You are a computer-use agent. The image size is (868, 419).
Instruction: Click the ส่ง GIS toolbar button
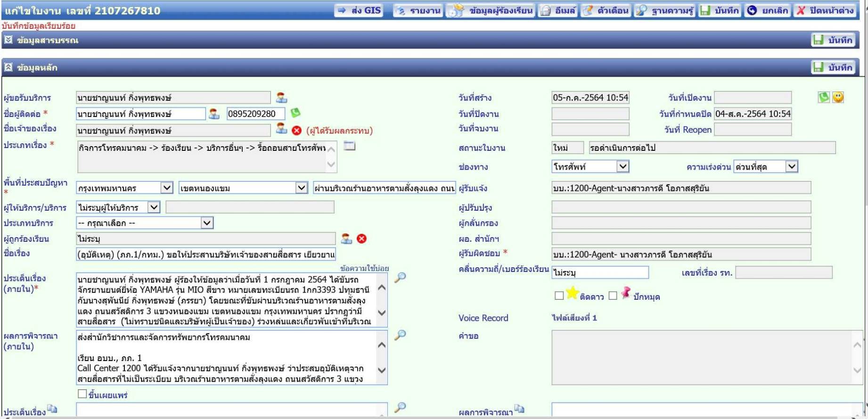(359, 10)
